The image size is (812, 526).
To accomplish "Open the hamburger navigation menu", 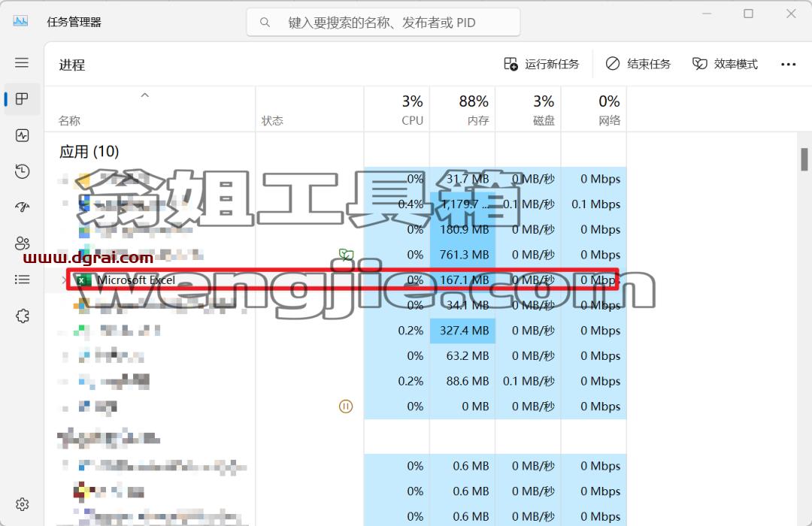I will [x=22, y=62].
